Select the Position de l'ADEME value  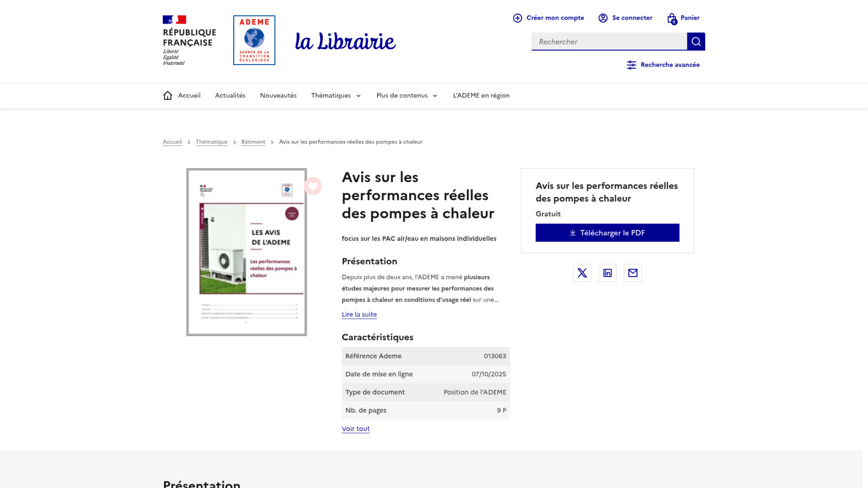point(475,393)
